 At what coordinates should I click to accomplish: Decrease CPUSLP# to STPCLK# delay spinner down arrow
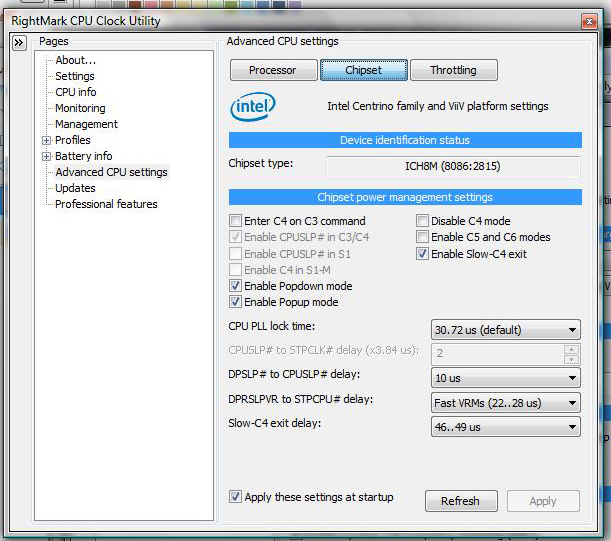coord(571,359)
